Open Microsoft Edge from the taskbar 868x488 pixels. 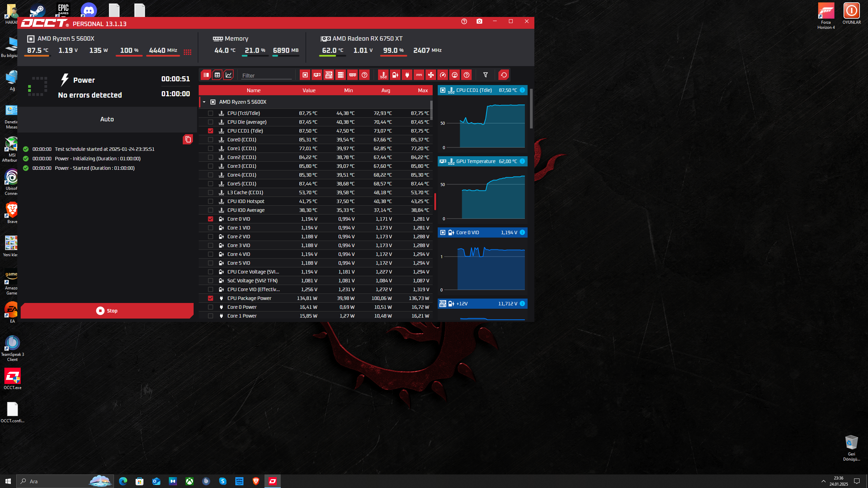(x=123, y=481)
